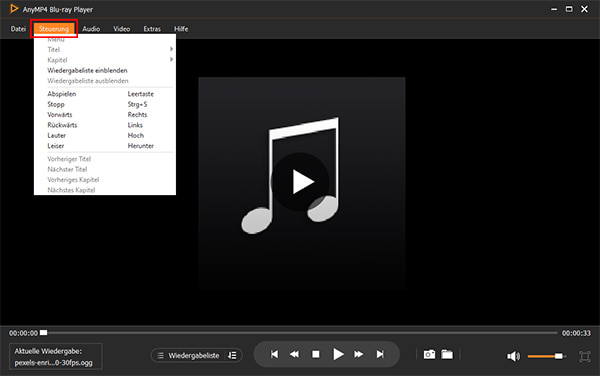Click the rewind button
This screenshot has height=376, width=600.
[x=294, y=355]
